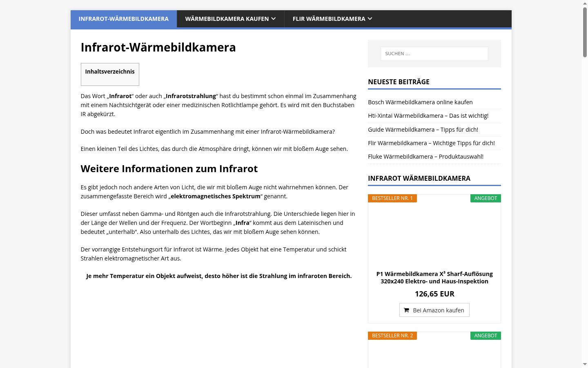Click the Weitere Informationen zum Infrarot heading

169,169
